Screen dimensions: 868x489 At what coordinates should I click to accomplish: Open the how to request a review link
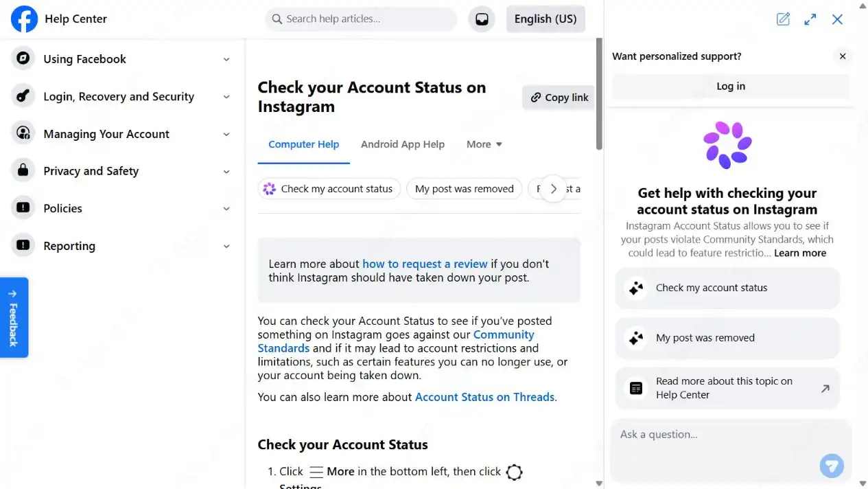[x=425, y=264]
